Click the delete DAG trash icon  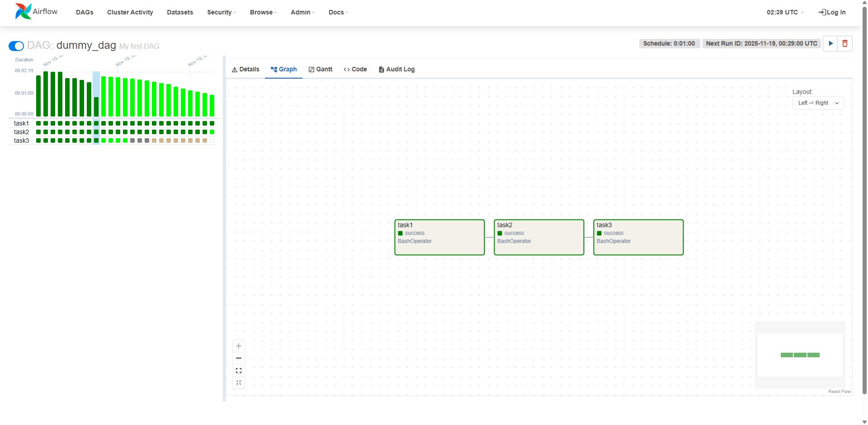pyautogui.click(x=844, y=44)
